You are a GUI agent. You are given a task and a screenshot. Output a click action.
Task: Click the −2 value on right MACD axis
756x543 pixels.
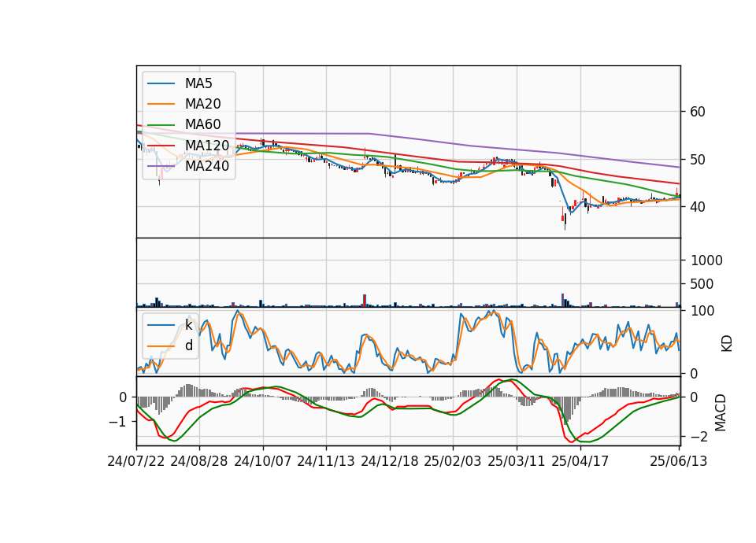coord(699,437)
